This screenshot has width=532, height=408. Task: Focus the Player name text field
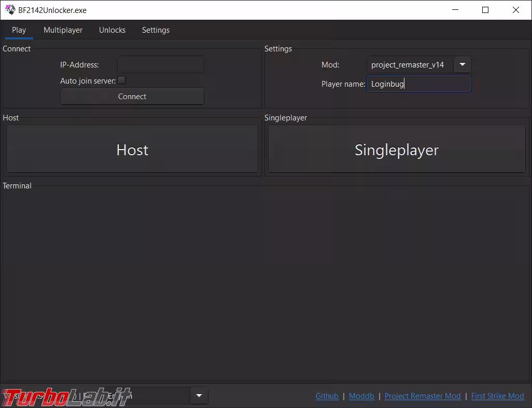(419, 84)
